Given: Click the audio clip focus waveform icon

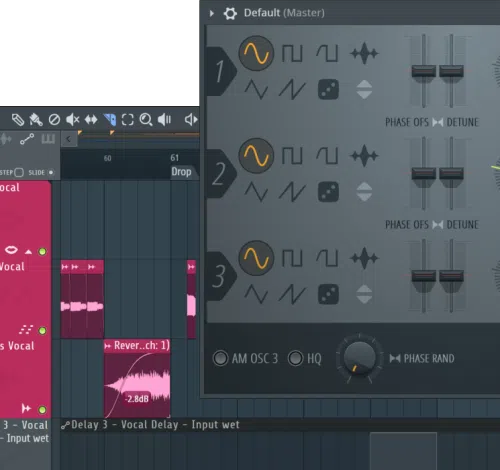Looking at the screenshot, I should (x=6, y=139).
